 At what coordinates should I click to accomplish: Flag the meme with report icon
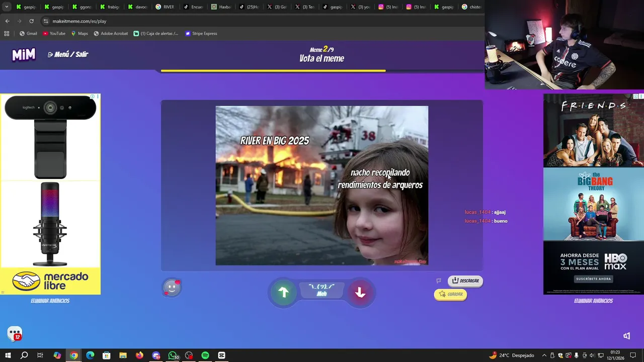439,281
